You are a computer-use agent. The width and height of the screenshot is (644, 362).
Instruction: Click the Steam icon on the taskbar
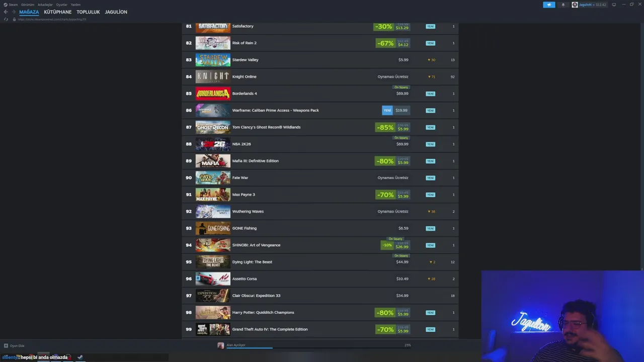click(x=80, y=357)
